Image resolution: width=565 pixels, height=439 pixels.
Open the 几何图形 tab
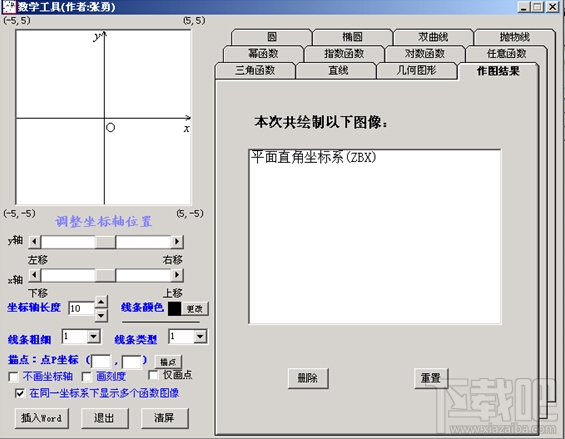tap(417, 70)
